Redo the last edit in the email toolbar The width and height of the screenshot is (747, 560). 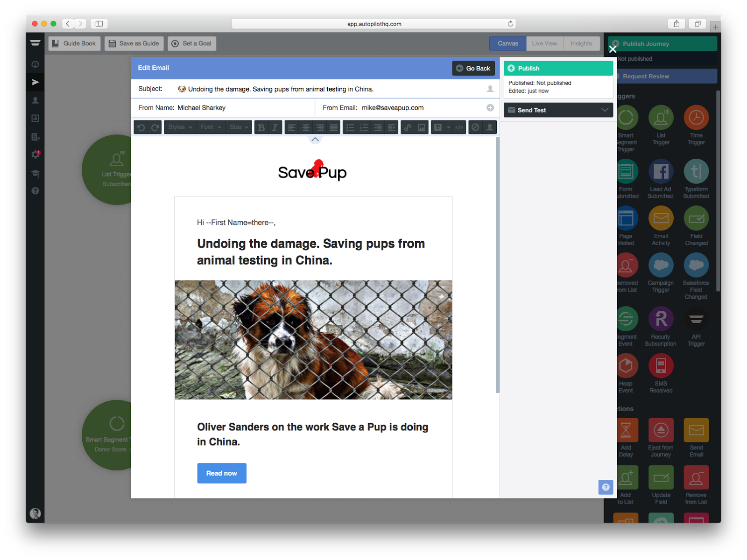coord(155,127)
